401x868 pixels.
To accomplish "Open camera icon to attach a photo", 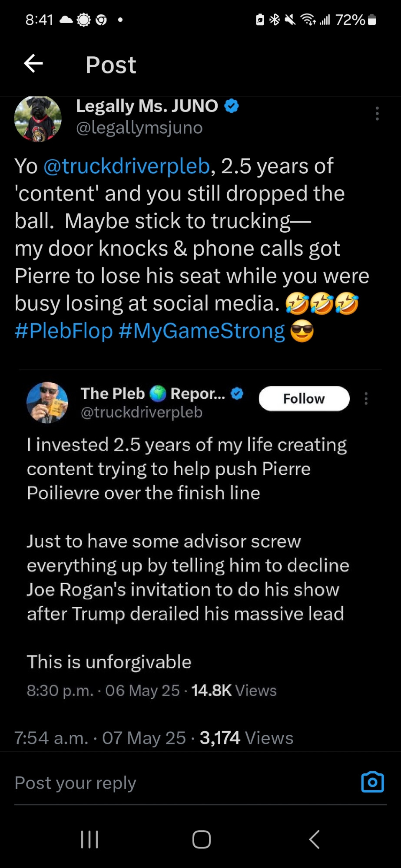I will point(373,782).
